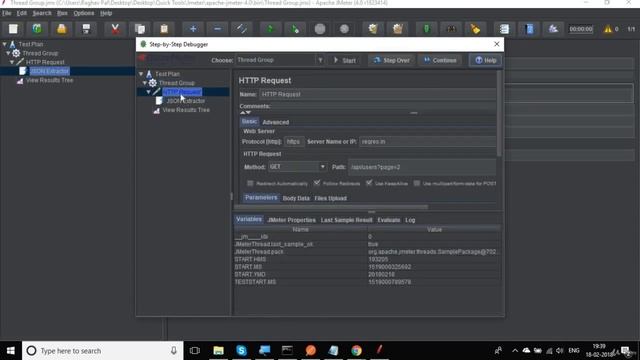This screenshot has width=640, height=360.
Task: Uncheck Use KeepAlive checkbox
Action: coord(369,183)
